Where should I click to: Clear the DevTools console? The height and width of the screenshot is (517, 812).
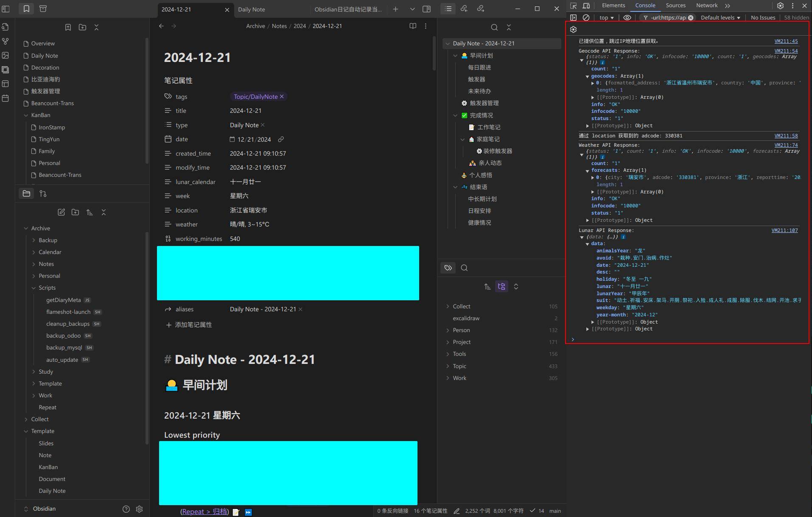(586, 17)
